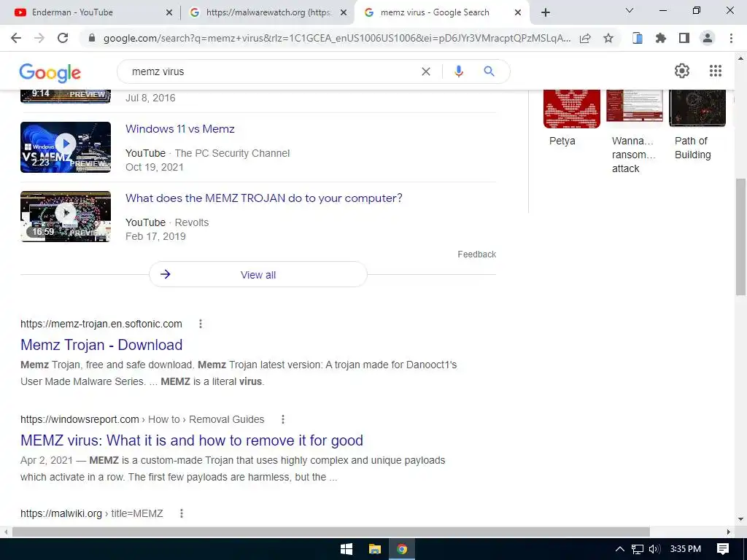Open options for softonic.com result

pyautogui.click(x=201, y=324)
